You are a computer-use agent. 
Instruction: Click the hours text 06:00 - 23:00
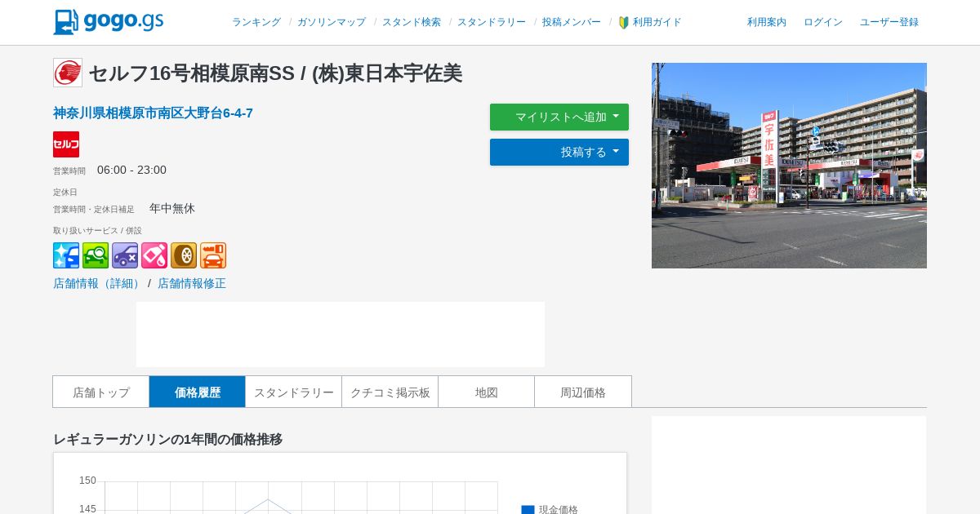pyautogui.click(x=131, y=170)
